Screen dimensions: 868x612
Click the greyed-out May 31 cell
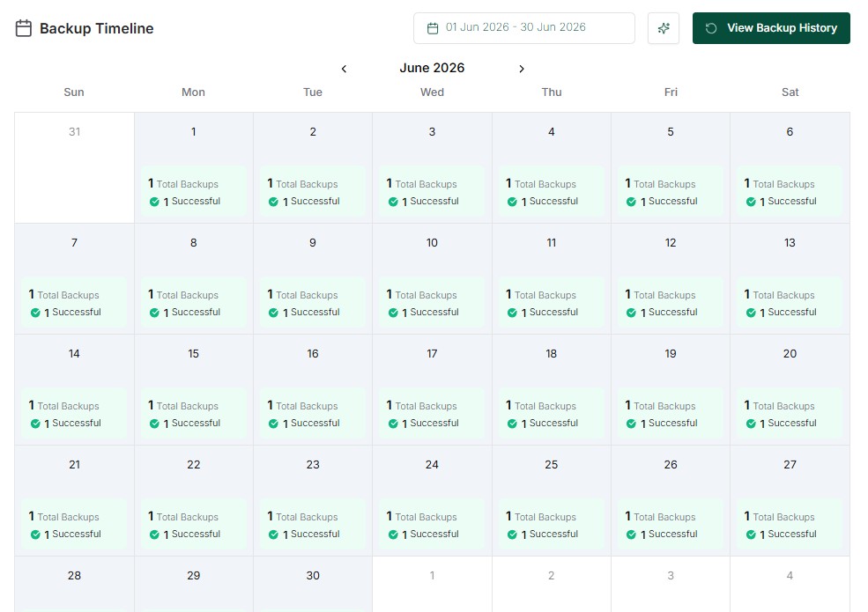[x=74, y=168]
